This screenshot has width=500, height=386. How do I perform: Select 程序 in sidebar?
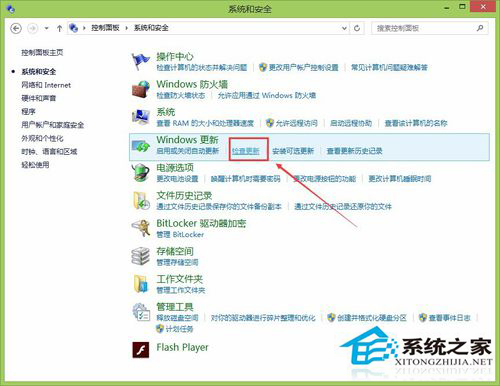tap(28, 111)
